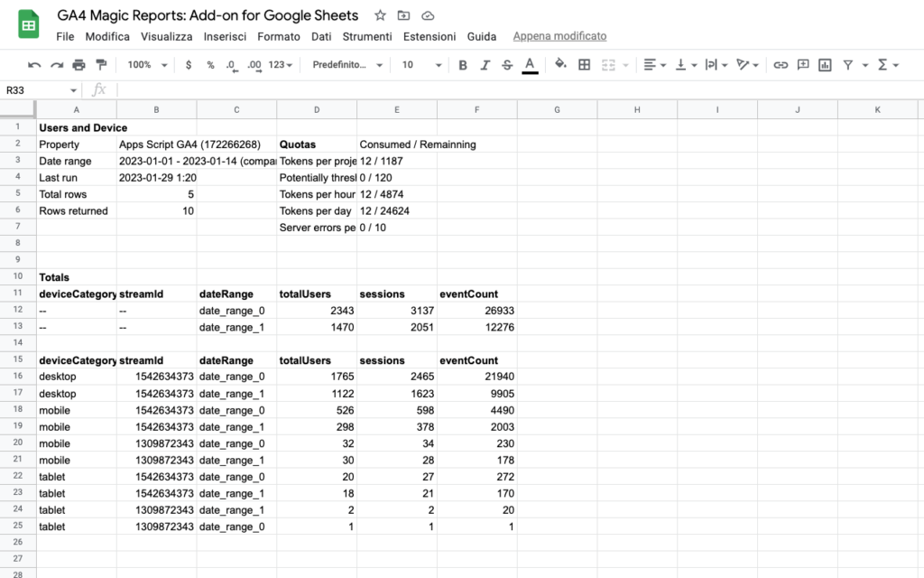The image size is (924, 578).
Task: Star this document
Action: [x=380, y=15]
